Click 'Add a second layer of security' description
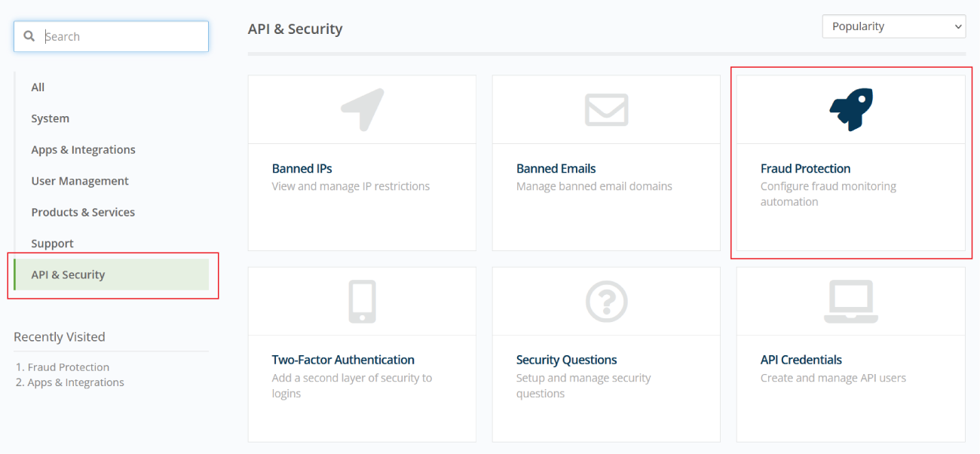This screenshot has height=454, width=980. pos(352,385)
